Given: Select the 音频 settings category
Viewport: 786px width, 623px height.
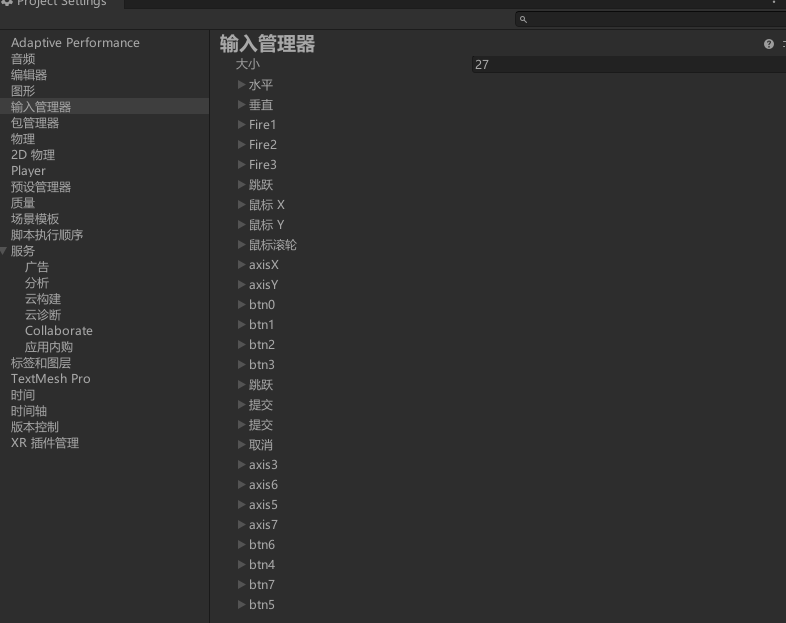Looking at the screenshot, I should [x=23, y=59].
